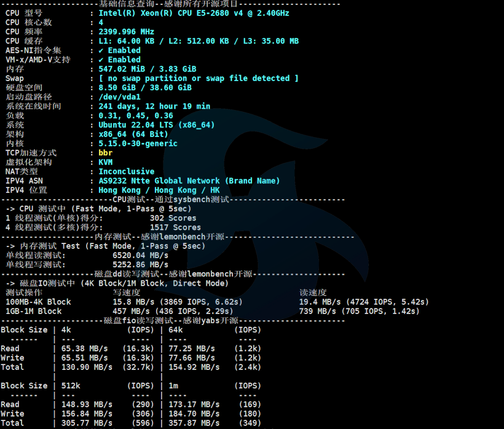Select the boot disk path /dev/vda1
504x429 pixels.
[120, 96]
